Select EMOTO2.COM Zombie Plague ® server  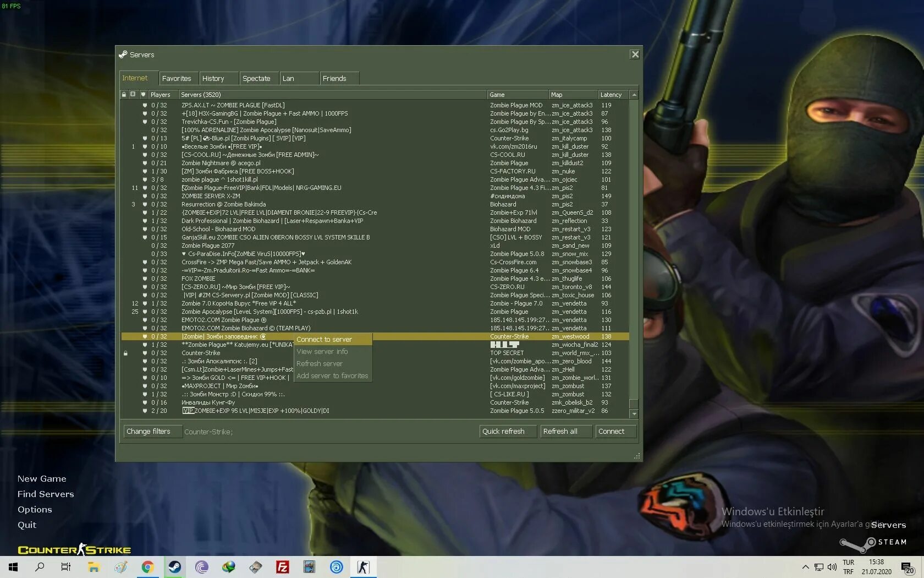[375, 320]
